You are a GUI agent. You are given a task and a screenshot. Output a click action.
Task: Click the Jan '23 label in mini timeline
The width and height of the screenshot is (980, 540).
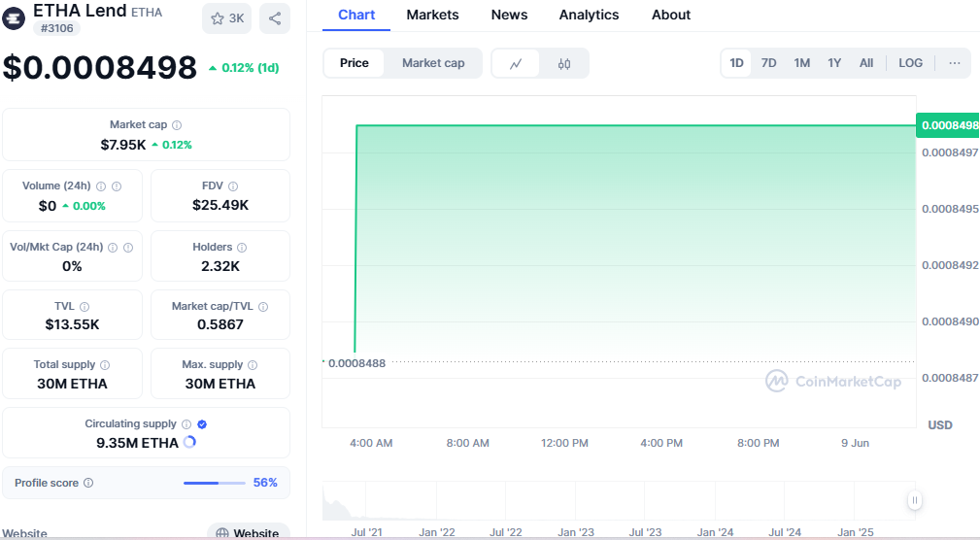click(x=576, y=532)
